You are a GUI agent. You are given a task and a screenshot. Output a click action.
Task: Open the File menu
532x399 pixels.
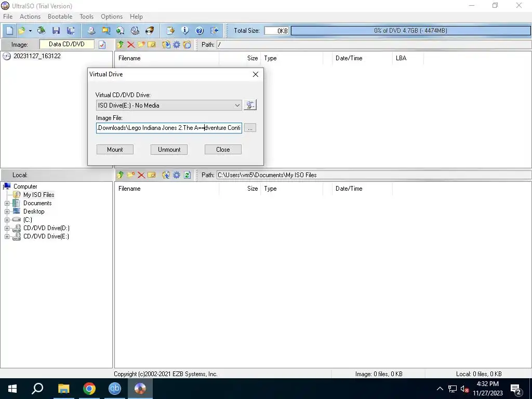click(7, 16)
